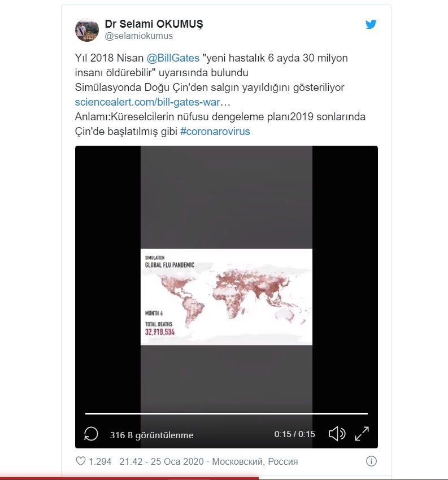Click the tweet timestamp 21:42 - 25 Oca 2020

pos(162,461)
